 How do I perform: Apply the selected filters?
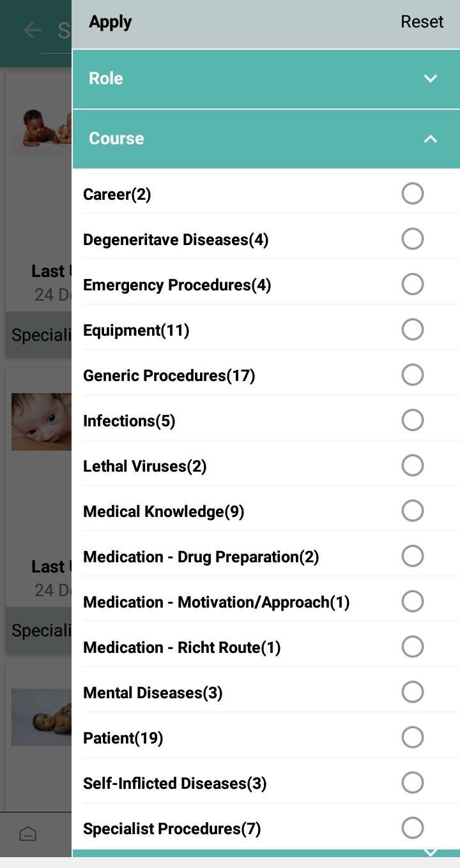[111, 22]
